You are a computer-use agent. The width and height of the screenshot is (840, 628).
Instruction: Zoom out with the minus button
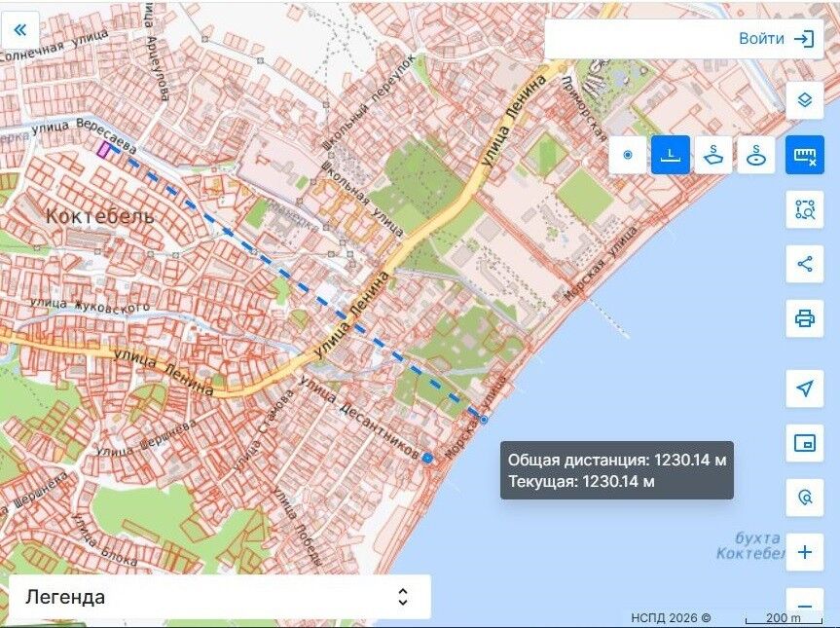click(x=805, y=607)
